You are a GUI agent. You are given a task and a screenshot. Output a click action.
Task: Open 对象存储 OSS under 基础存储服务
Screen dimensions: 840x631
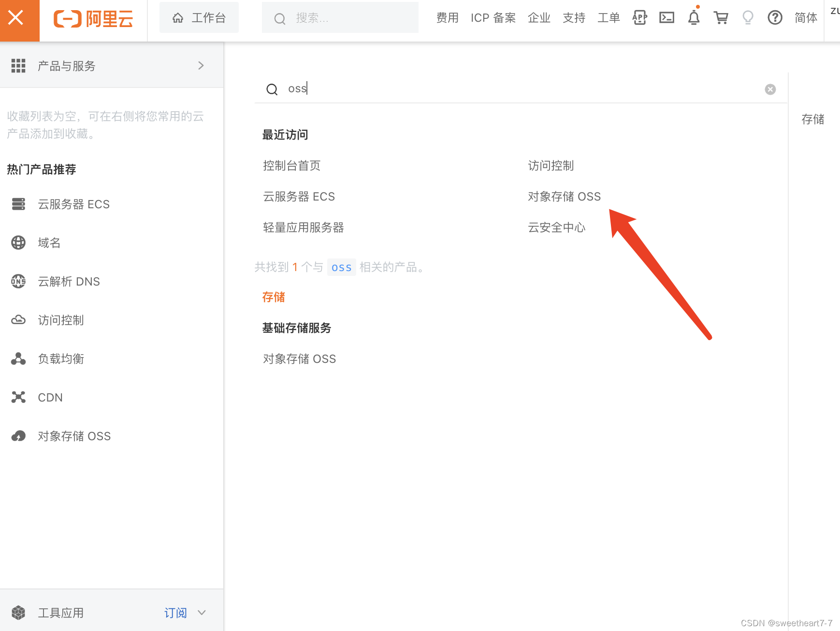[300, 359]
